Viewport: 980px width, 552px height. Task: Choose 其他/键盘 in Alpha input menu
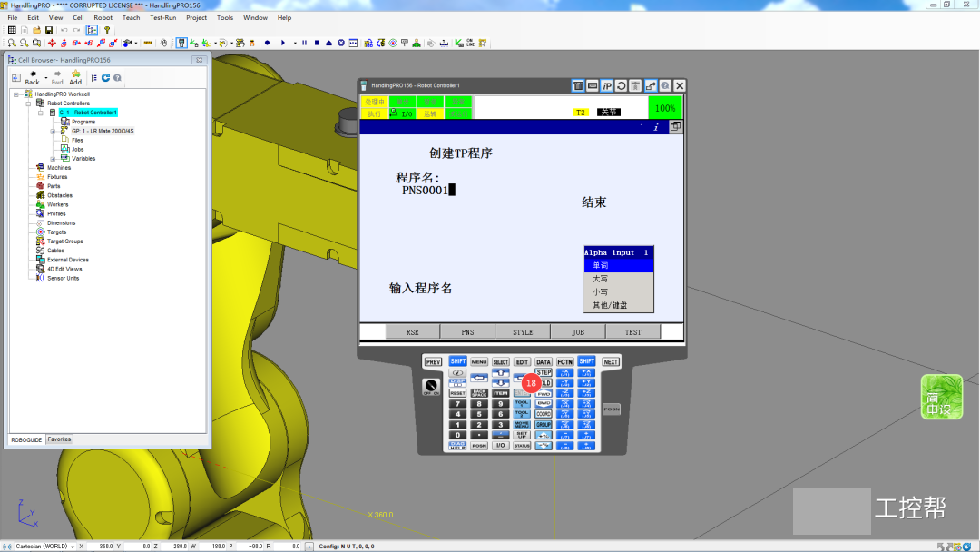coord(619,305)
